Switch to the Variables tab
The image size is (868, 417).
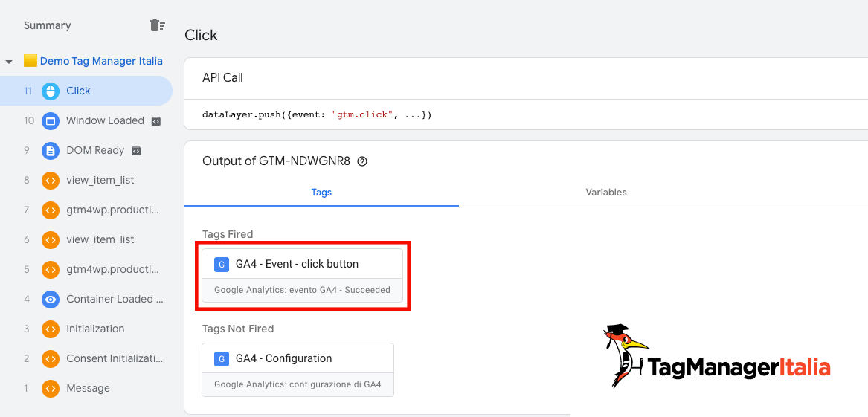click(605, 192)
